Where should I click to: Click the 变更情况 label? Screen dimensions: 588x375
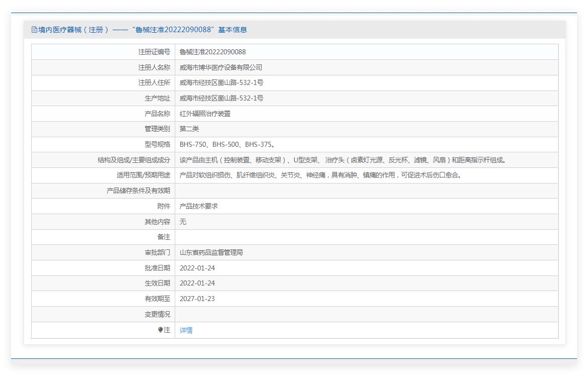[x=158, y=314]
